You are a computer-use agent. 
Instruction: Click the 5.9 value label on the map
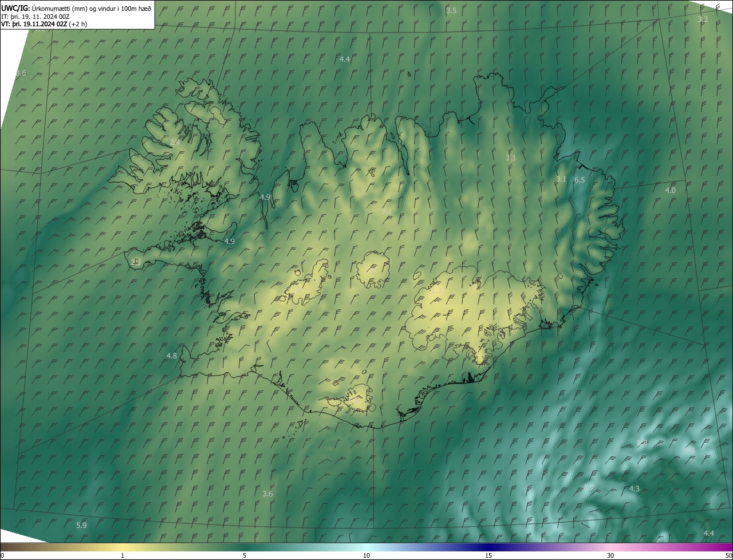(x=81, y=525)
